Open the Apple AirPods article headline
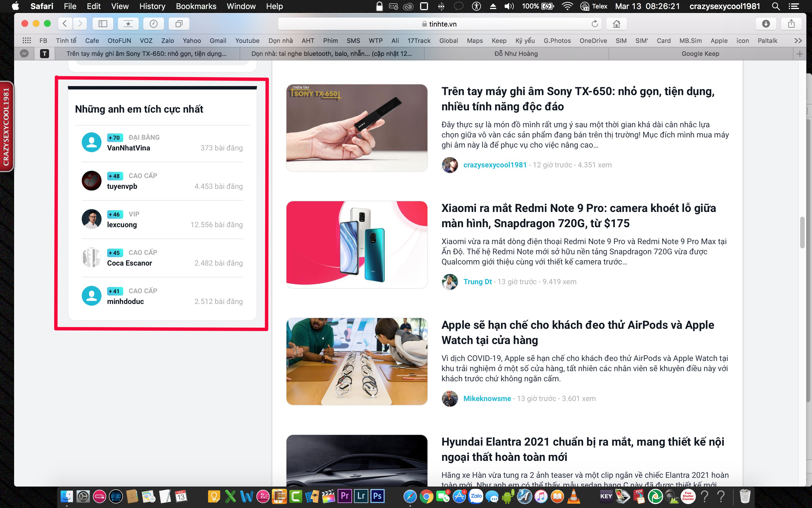 tap(577, 333)
